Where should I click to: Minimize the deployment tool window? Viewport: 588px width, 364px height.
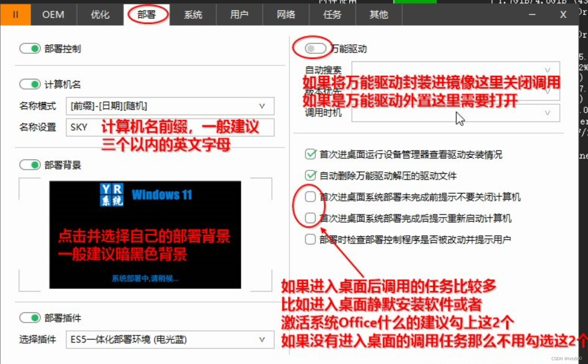pyautogui.click(x=532, y=15)
